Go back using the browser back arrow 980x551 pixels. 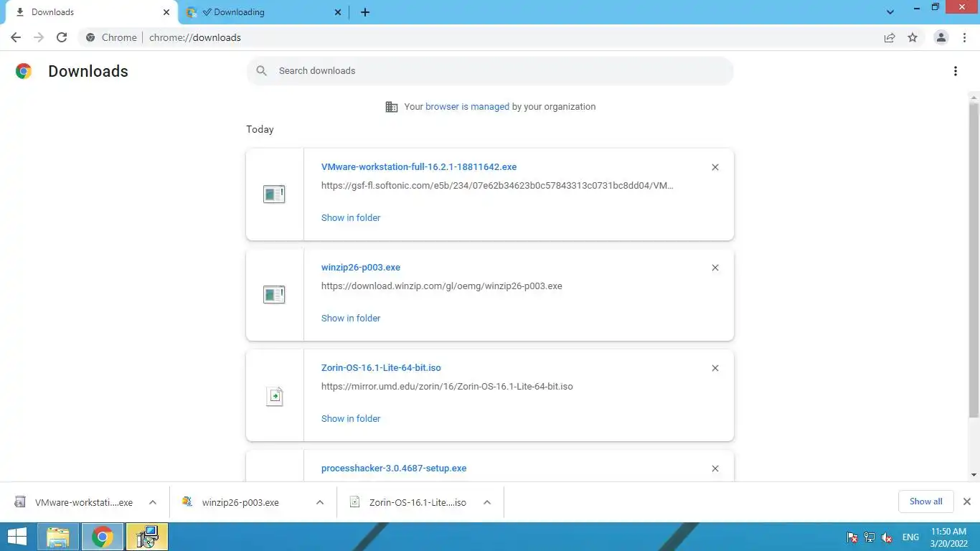coord(16,37)
